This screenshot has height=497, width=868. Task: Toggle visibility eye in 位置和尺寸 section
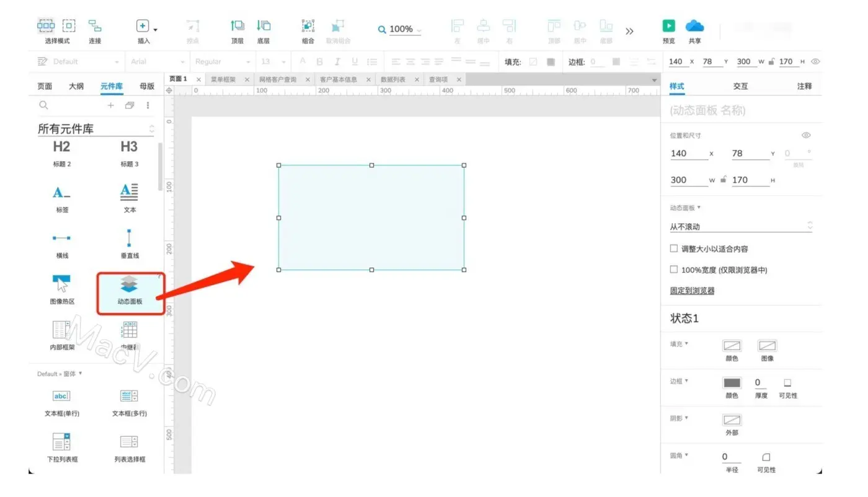(x=806, y=135)
